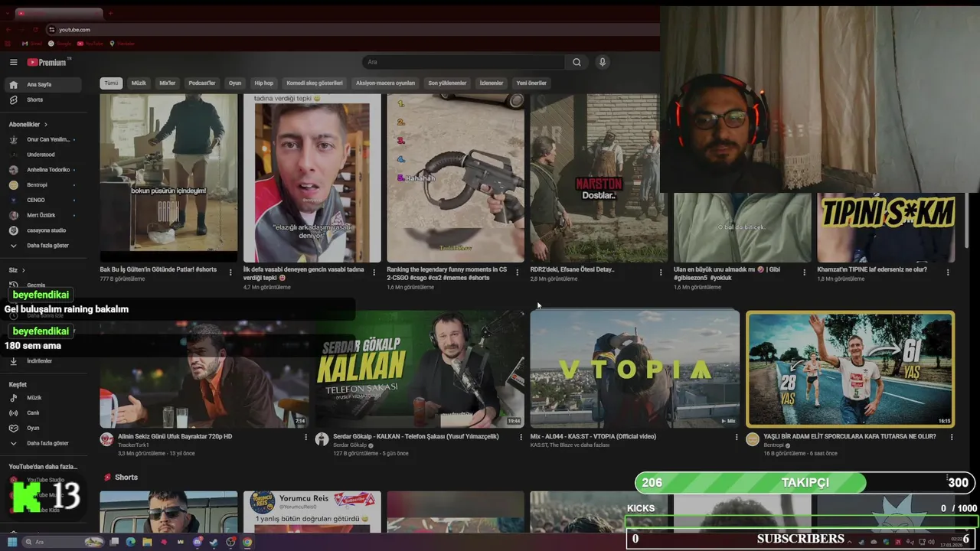Play Alinin Sekiz Günü video thumbnail

[x=204, y=369]
